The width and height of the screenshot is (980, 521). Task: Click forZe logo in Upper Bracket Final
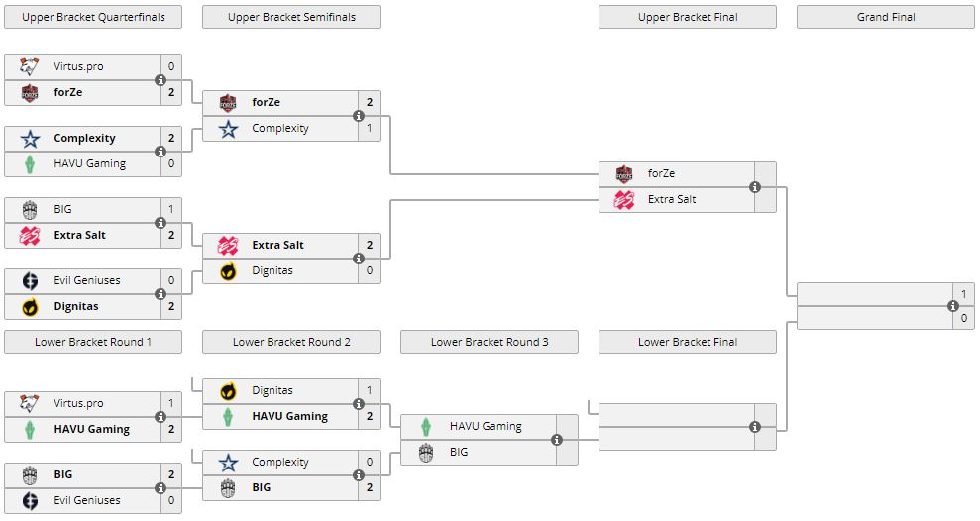pyautogui.click(x=624, y=174)
